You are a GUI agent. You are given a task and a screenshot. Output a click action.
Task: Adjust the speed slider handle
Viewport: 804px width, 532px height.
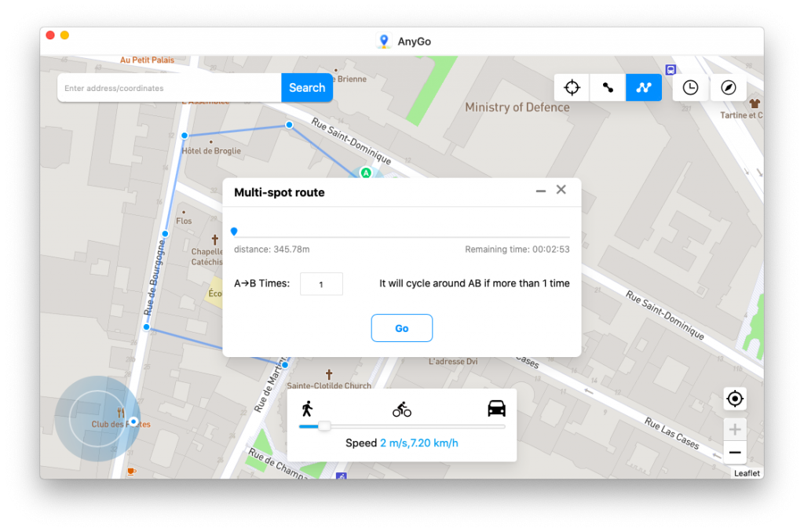pos(323,426)
